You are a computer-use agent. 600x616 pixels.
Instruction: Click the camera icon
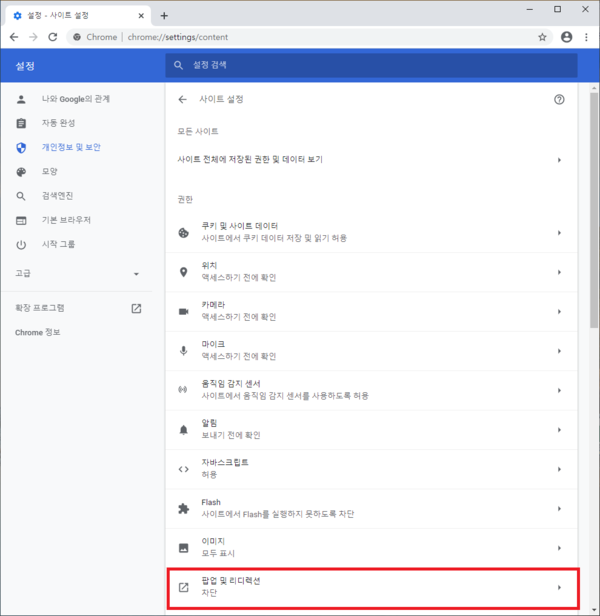point(183,312)
